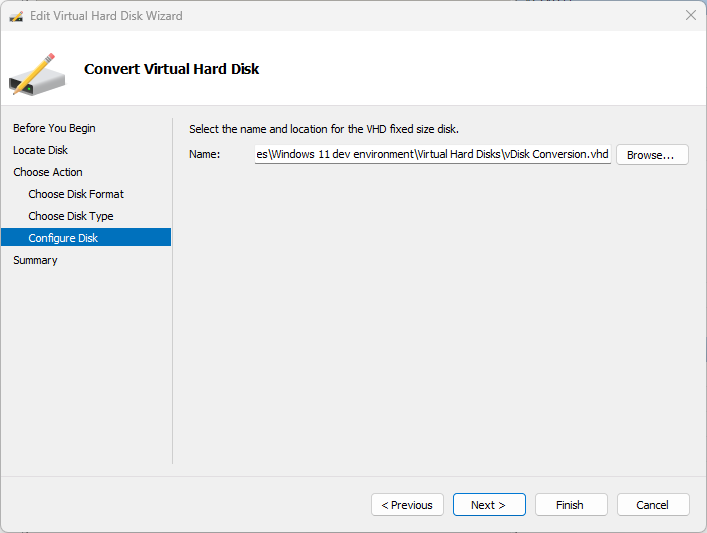Select the Choose Disk Type step
The height and width of the screenshot is (533, 707).
(71, 216)
